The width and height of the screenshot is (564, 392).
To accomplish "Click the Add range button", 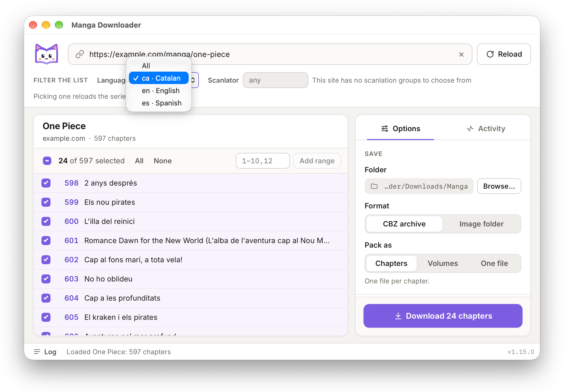I will click(317, 161).
